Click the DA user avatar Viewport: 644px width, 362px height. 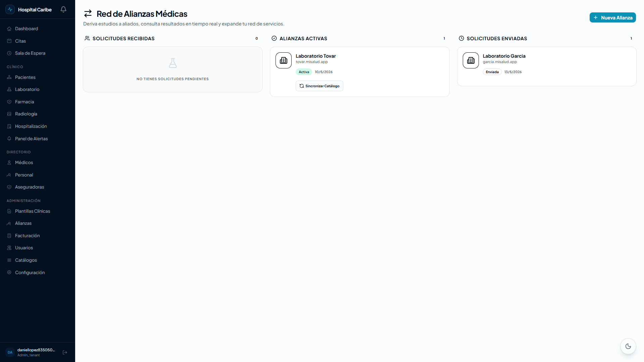pos(10,352)
